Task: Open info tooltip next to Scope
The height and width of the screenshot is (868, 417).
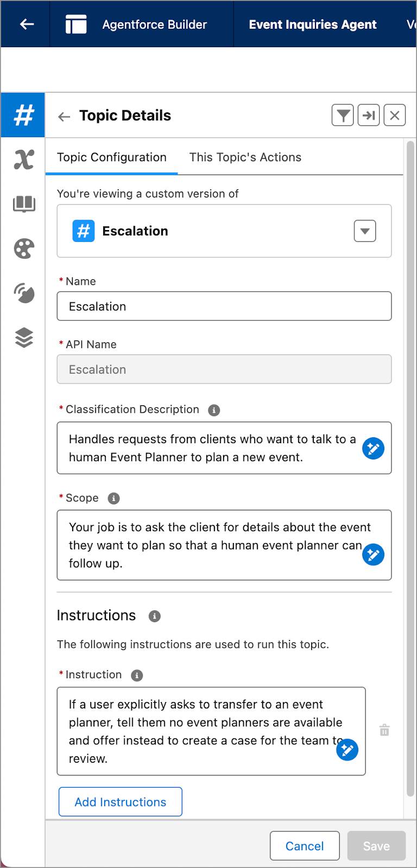Action: [113, 498]
